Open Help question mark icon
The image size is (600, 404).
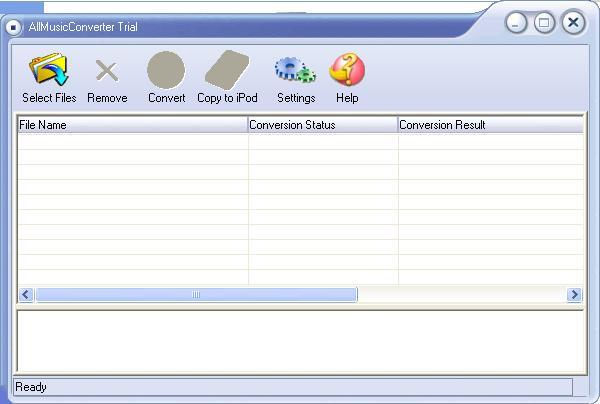coord(347,69)
